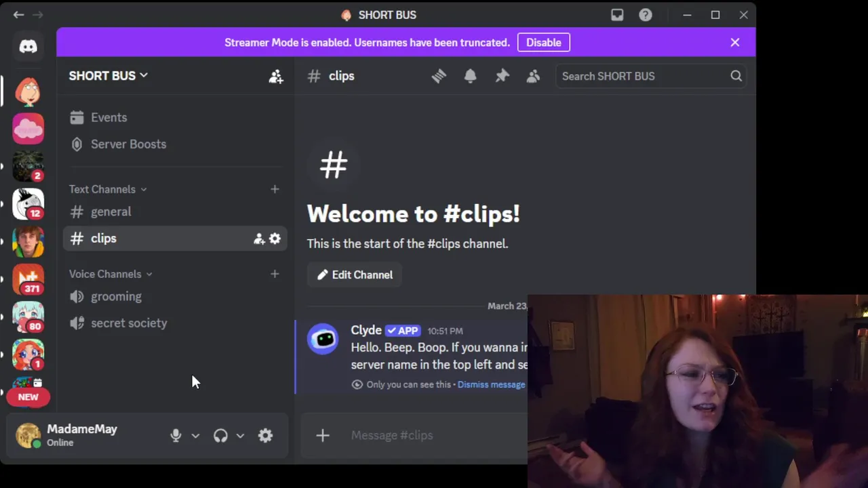The image size is (868, 488).
Task: Deafen with the headphones icon
Action: (x=220, y=436)
